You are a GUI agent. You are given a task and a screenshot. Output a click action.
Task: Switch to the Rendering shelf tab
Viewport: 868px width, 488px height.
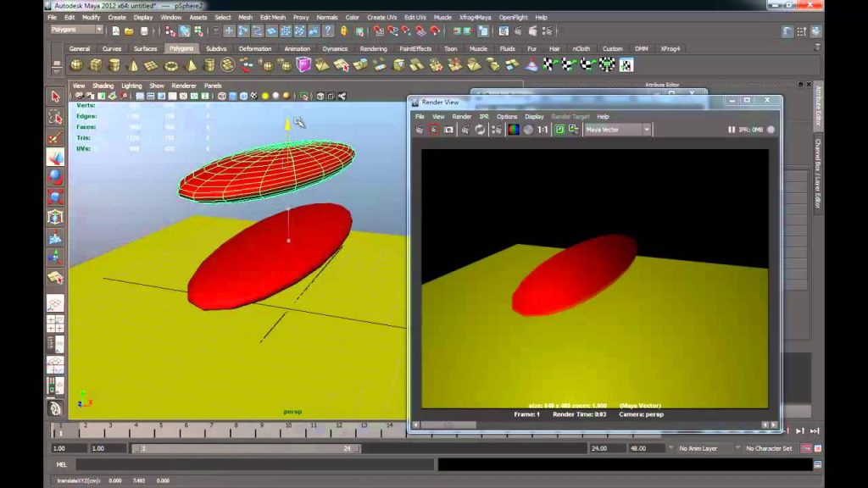[373, 48]
